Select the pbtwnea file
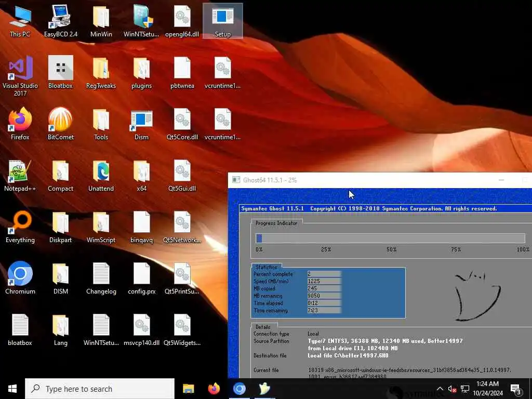532x399 pixels. pyautogui.click(x=182, y=73)
